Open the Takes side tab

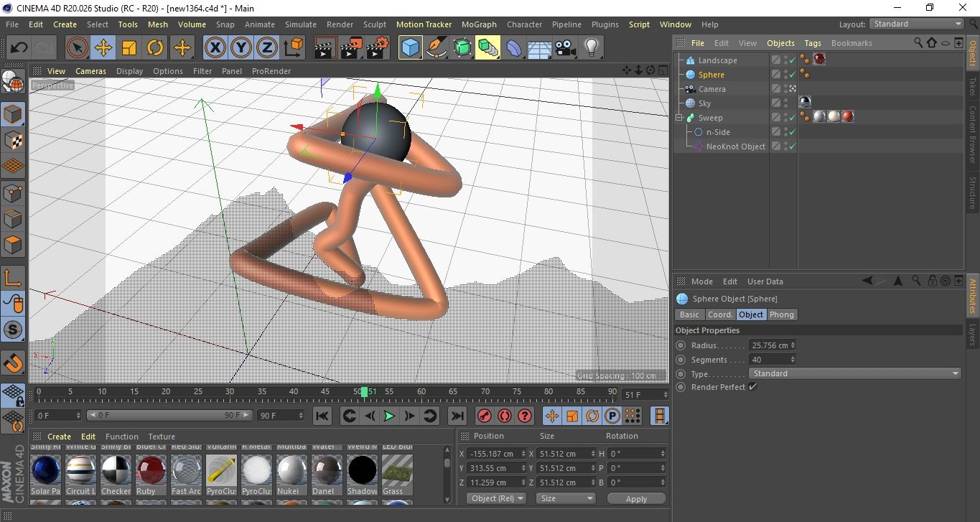click(973, 86)
